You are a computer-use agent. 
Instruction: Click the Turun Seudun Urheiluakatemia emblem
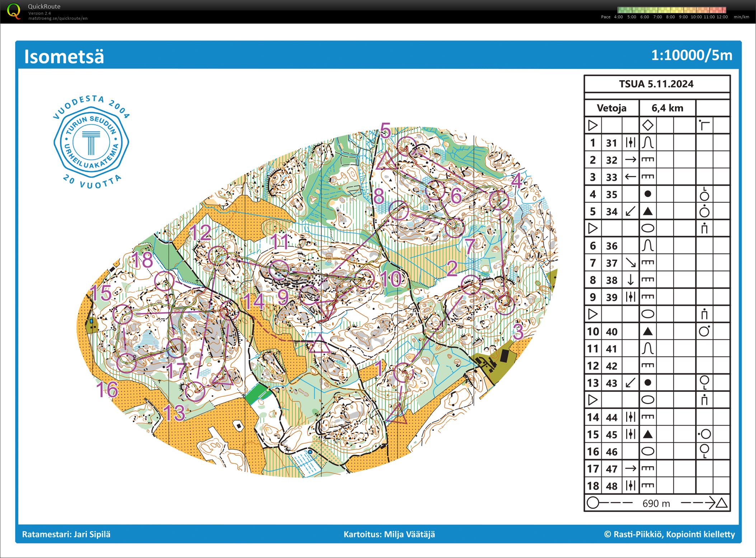[x=91, y=141]
